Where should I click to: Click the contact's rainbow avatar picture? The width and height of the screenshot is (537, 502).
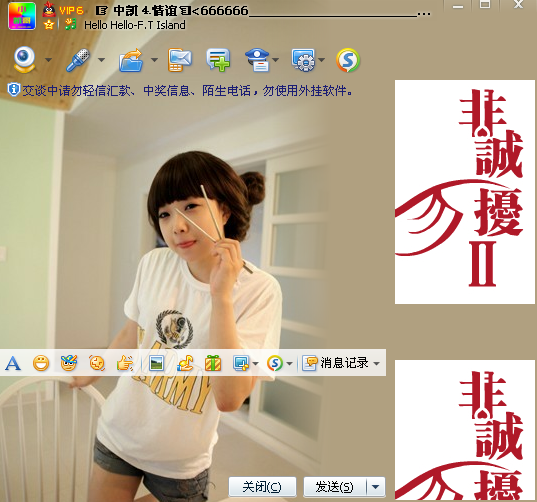(x=22, y=16)
